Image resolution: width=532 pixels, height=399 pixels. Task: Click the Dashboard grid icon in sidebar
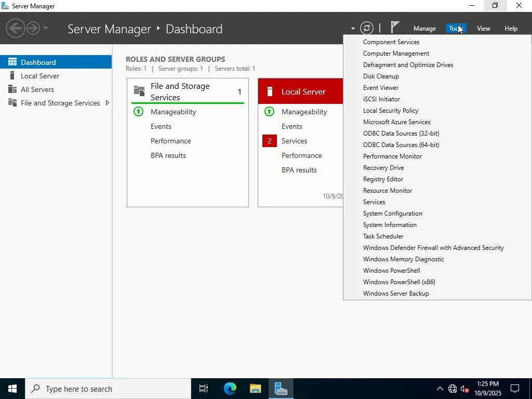(x=12, y=62)
